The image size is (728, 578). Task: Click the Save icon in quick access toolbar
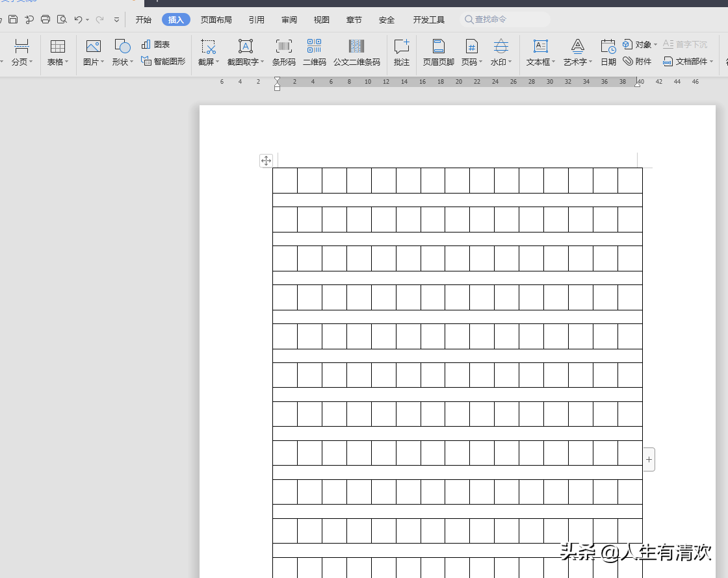[13, 19]
